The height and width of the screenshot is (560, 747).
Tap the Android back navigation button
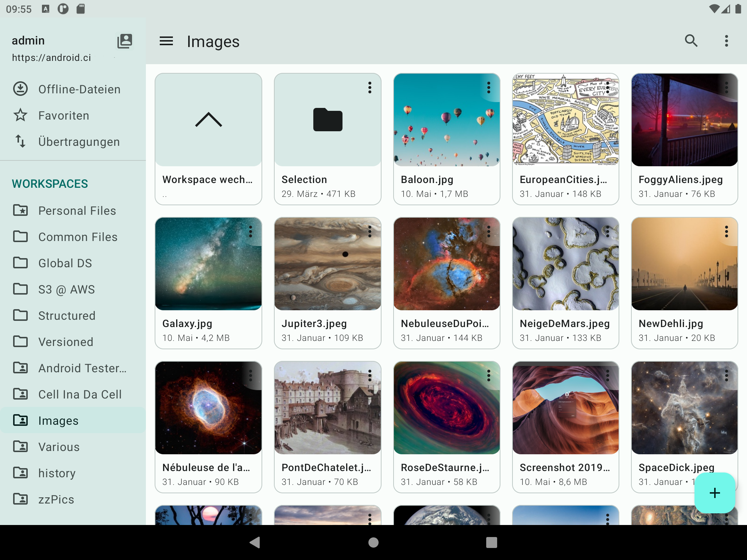[x=255, y=542]
